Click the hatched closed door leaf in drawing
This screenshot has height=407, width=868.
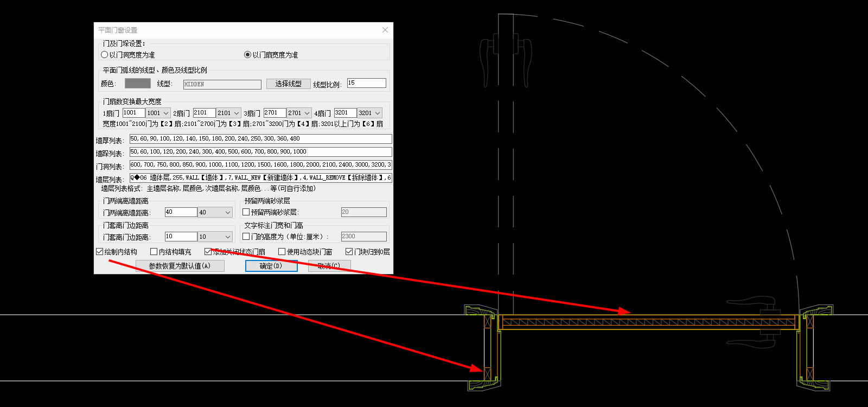[x=648, y=322]
